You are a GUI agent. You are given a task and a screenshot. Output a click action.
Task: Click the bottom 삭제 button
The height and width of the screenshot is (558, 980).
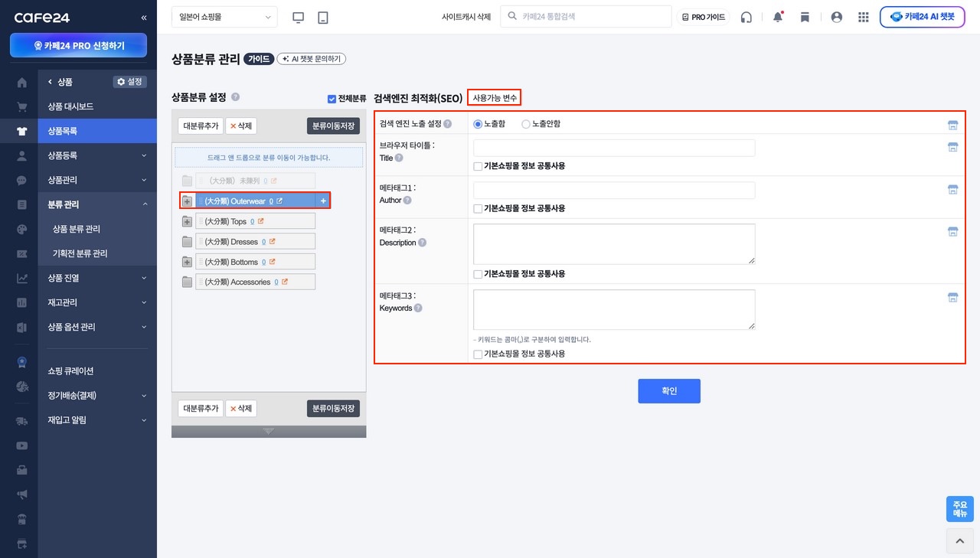[240, 409]
